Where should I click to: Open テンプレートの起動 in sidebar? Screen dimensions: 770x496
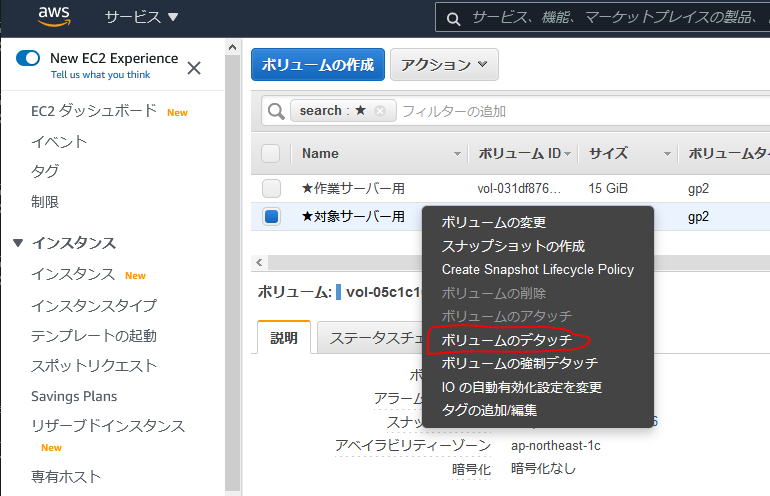(x=94, y=336)
